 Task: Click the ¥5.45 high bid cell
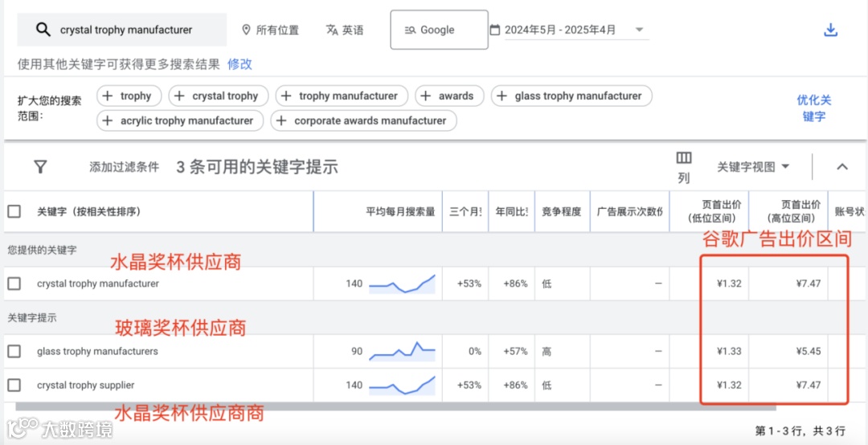[x=809, y=351]
